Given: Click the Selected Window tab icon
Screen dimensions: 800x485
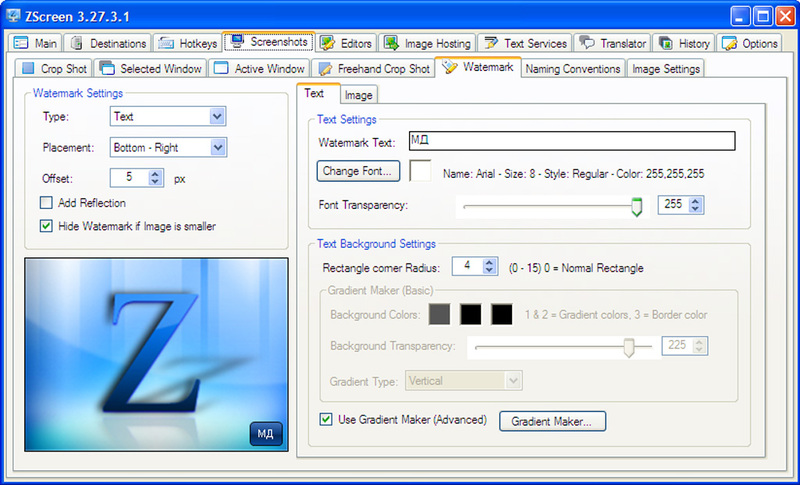Looking at the screenshot, I should tap(107, 68).
